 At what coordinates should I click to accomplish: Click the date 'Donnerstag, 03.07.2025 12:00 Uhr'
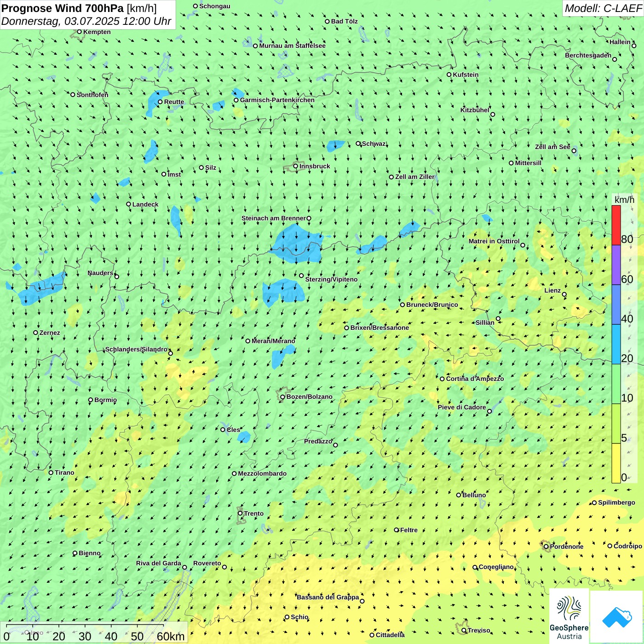coord(86,21)
